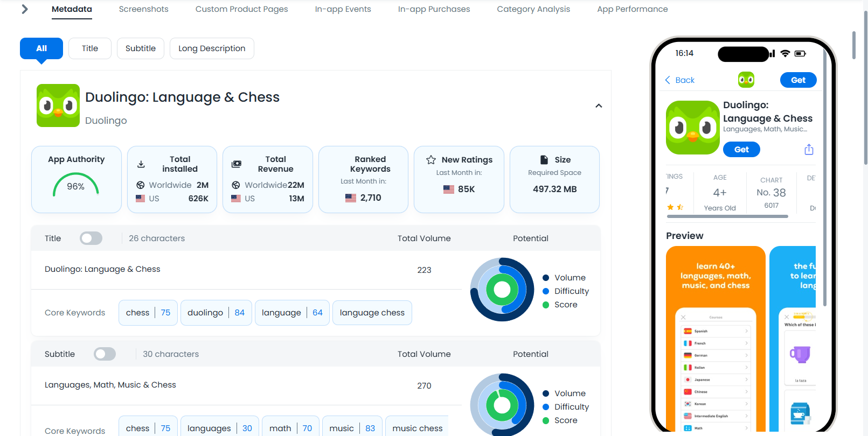Viewport: 868px width, 436px height.
Task: Click the Size file icon
Action: tap(544, 160)
